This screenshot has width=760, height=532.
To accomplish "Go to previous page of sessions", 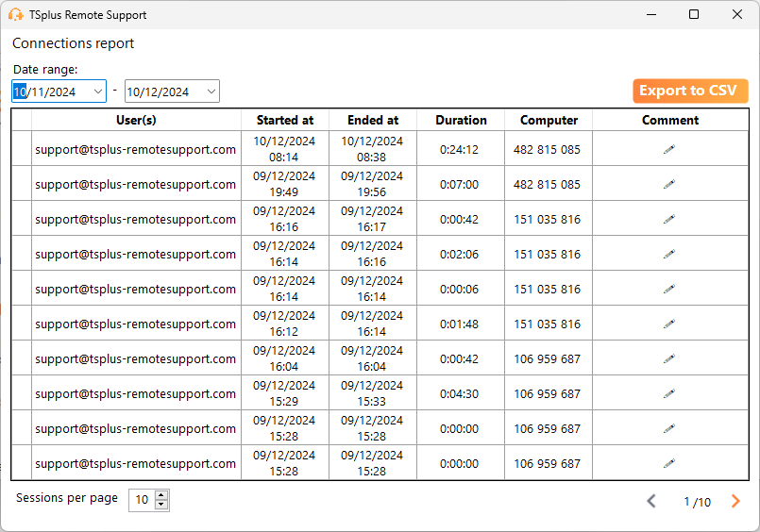I will pos(651,501).
